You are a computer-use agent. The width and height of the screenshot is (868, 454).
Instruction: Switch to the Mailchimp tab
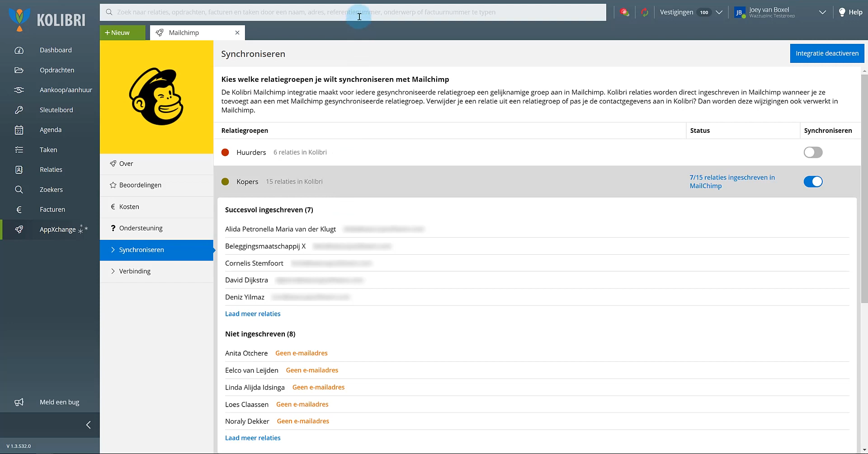[198, 33]
